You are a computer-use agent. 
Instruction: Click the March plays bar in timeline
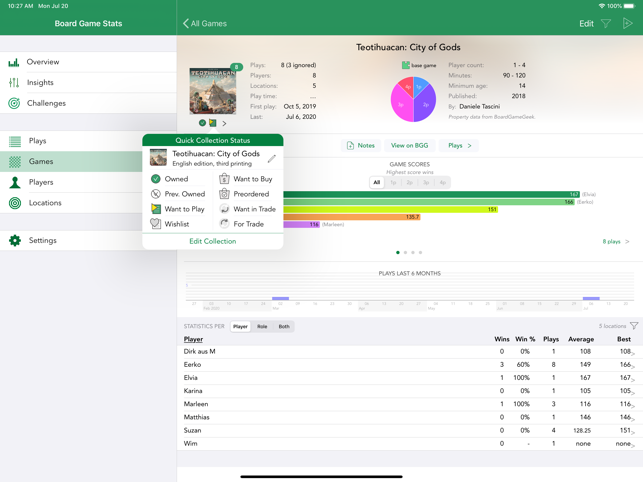280,298
